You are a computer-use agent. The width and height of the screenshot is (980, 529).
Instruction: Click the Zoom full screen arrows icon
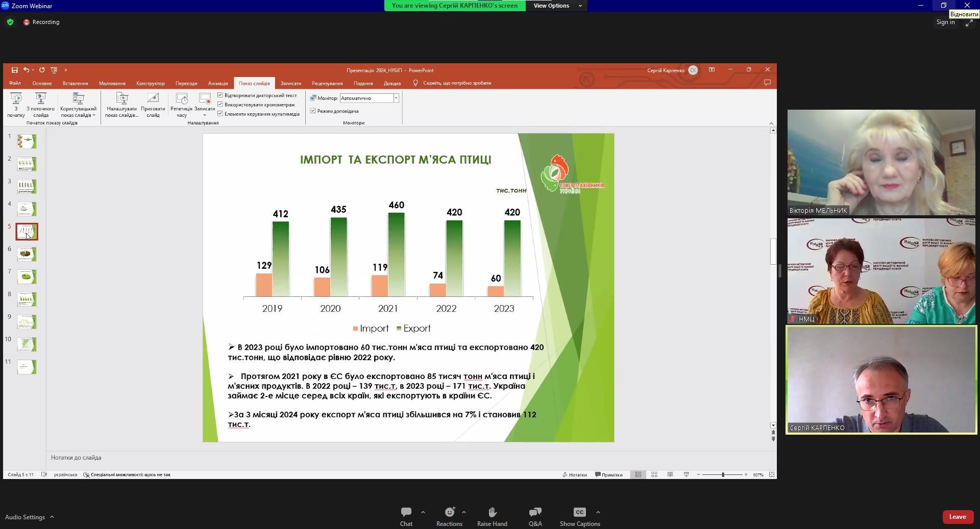coord(969,23)
